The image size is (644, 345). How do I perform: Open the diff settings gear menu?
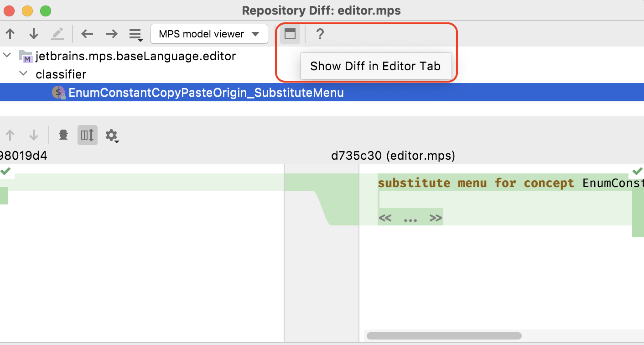[111, 136]
